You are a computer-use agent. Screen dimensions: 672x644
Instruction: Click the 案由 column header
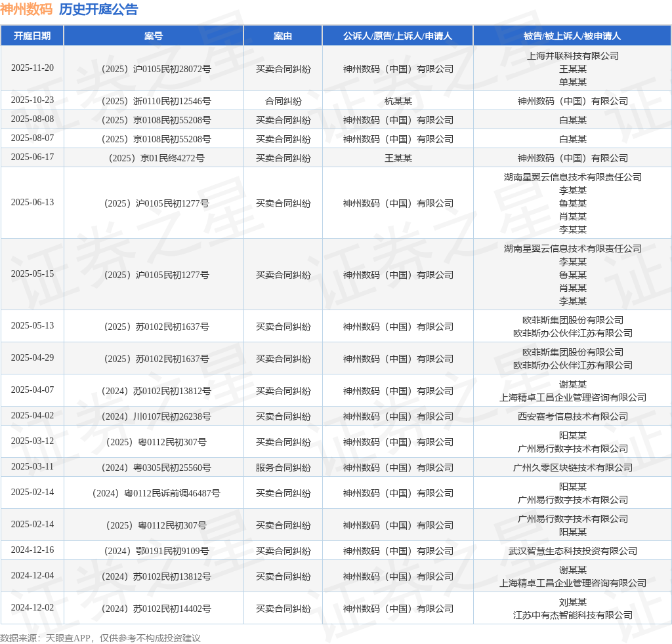pos(283,36)
